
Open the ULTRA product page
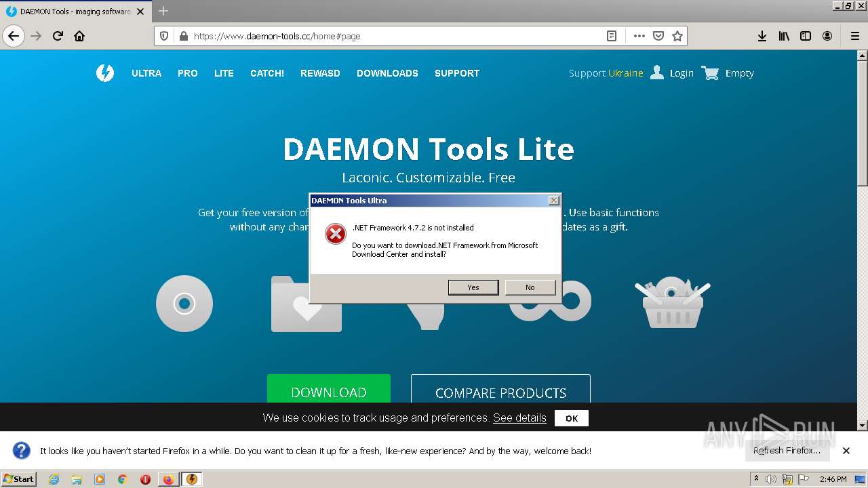coord(146,73)
